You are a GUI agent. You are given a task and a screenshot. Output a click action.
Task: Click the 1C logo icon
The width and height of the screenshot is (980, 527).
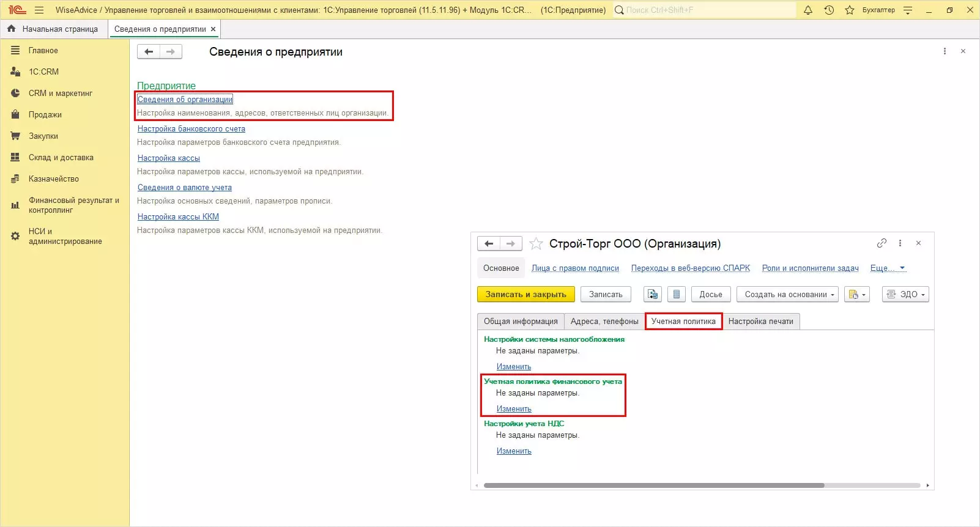tap(17, 10)
